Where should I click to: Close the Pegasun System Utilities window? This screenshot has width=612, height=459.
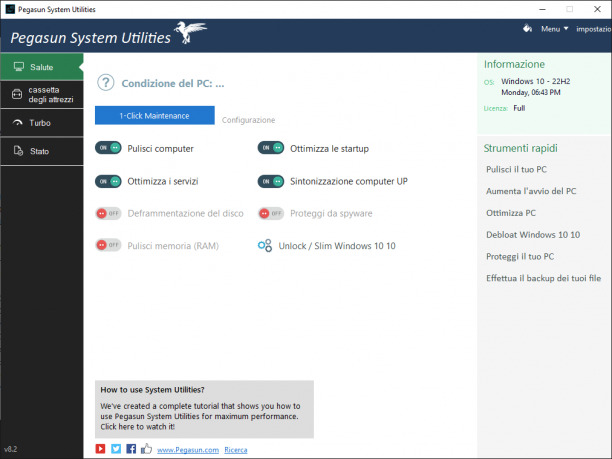click(597, 9)
